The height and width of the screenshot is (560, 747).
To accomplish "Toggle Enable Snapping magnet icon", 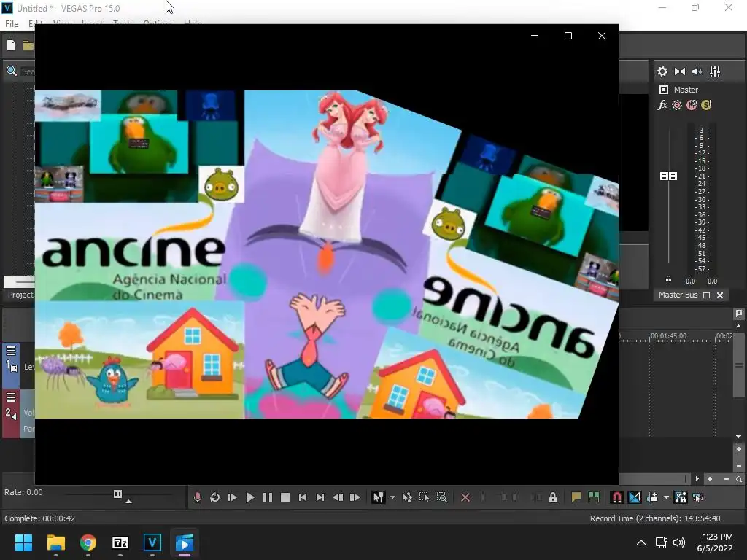I will point(617,497).
